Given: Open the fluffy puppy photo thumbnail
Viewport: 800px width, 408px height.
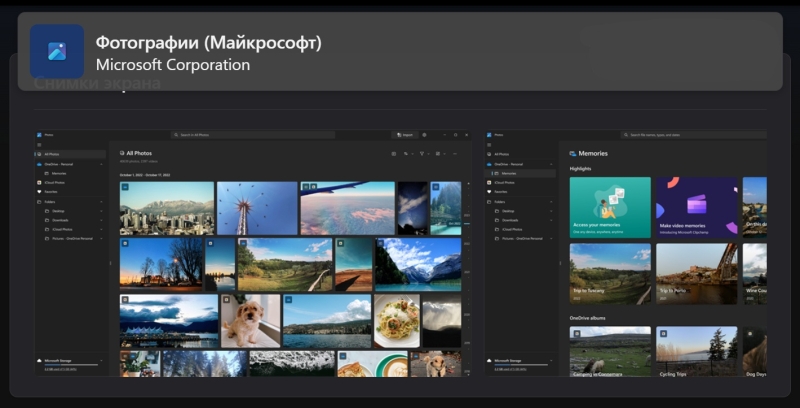Looking at the screenshot, I should click(x=250, y=320).
